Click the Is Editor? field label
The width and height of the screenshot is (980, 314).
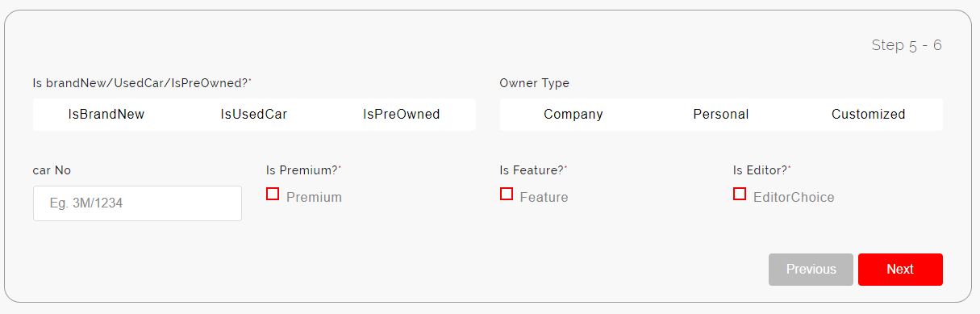coord(761,170)
